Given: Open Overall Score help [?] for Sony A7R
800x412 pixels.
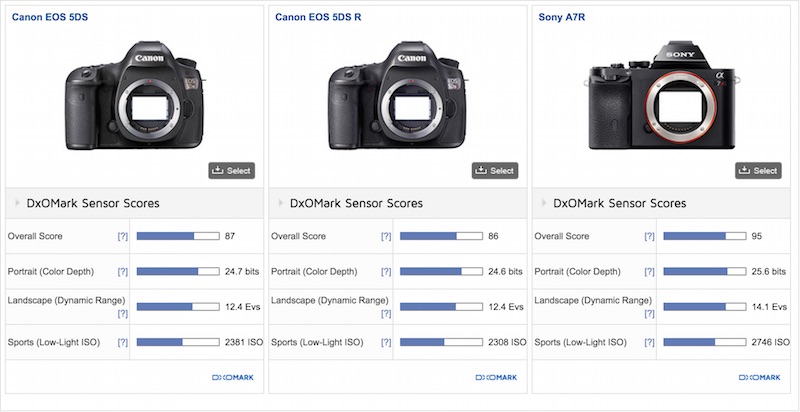Looking at the screenshot, I should (x=649, y=236).
